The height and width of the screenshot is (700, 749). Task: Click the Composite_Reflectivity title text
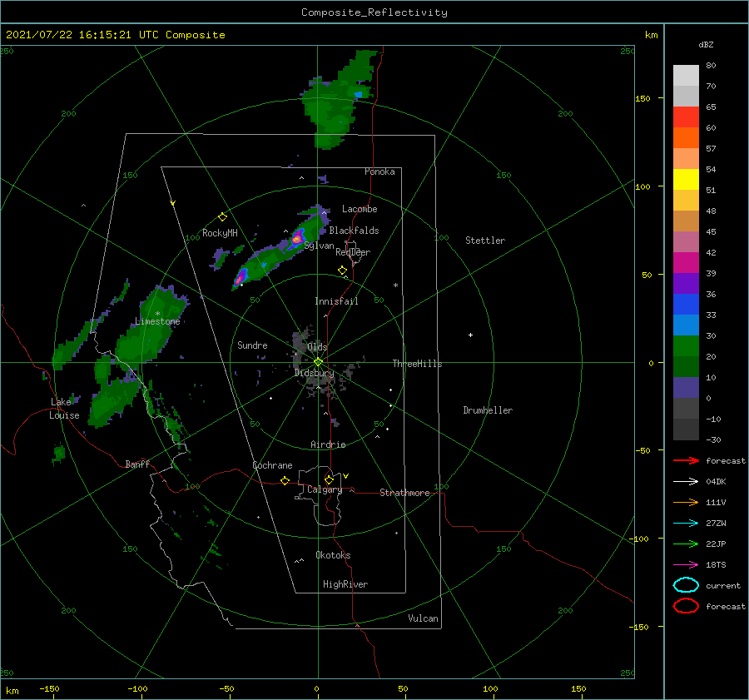(374, 12)
